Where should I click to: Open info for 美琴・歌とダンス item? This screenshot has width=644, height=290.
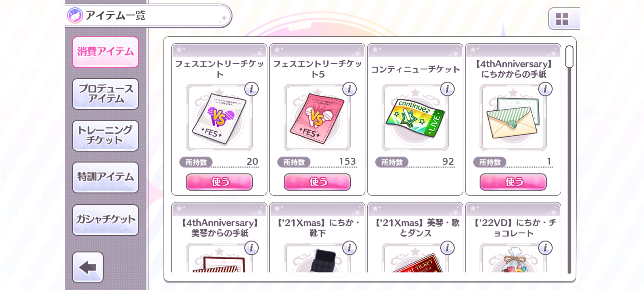447,248
